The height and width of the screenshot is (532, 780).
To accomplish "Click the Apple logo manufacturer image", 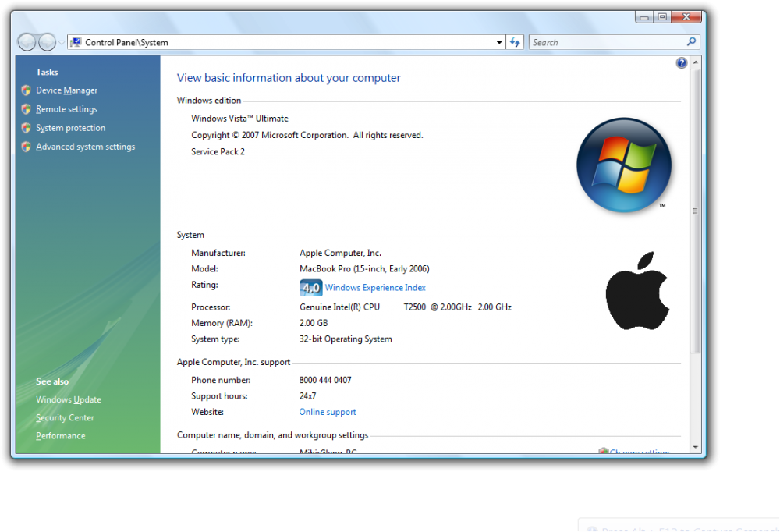I will (x=637, y=290).
